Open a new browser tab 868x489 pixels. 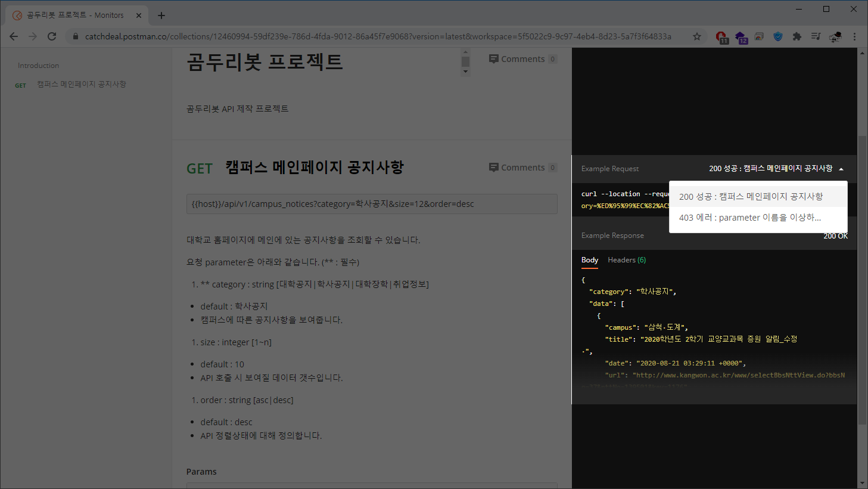point(161,16)
